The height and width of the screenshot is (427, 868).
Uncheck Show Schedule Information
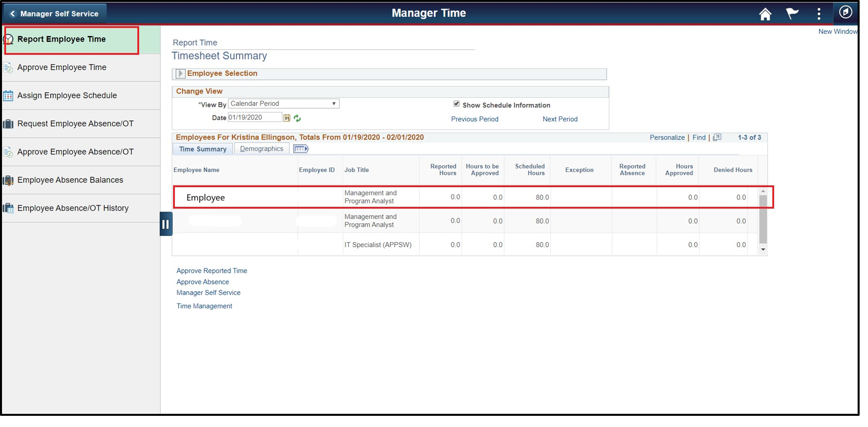click(457, 103)
